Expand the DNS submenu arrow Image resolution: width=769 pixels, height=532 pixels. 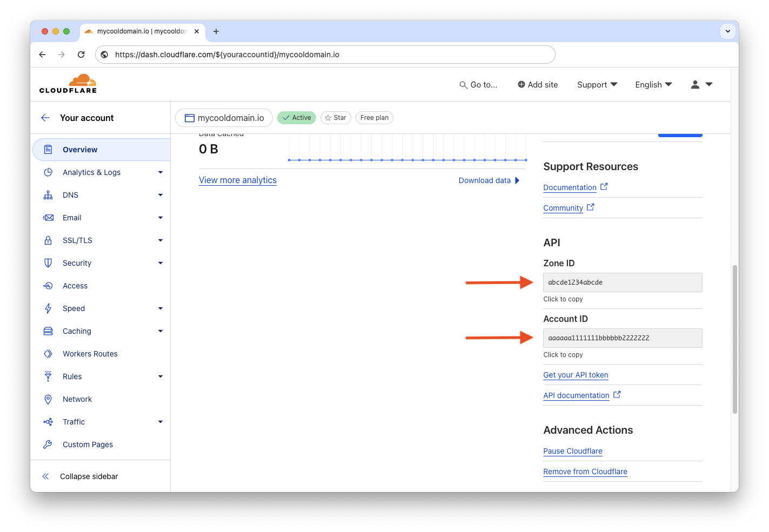pyautogui.click(x=161, y=195)
